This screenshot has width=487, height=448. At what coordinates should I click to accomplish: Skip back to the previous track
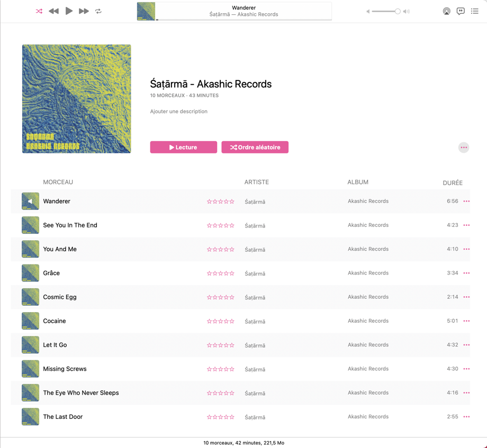(x=53, y=11)
